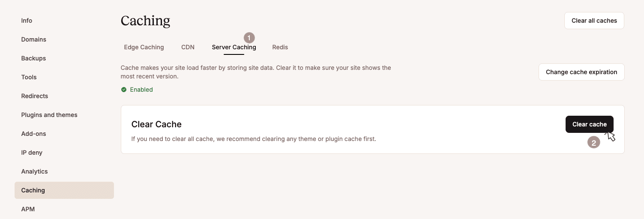Click the step 1 badge marker
Image resolution: width=644 pixels, height=219 pixels.
point(249,38)
